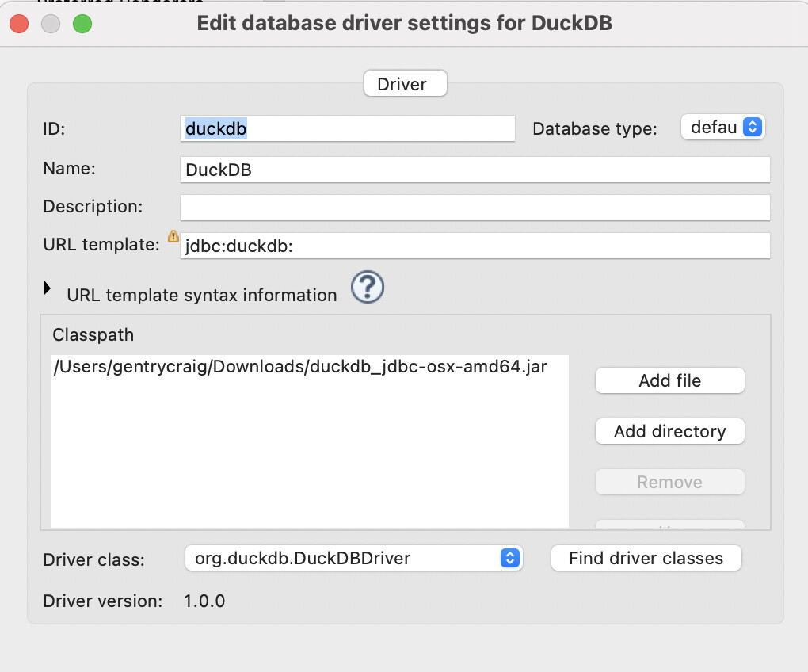
Task: Open the Database type dropdown
Action: [x=723, y=127]
